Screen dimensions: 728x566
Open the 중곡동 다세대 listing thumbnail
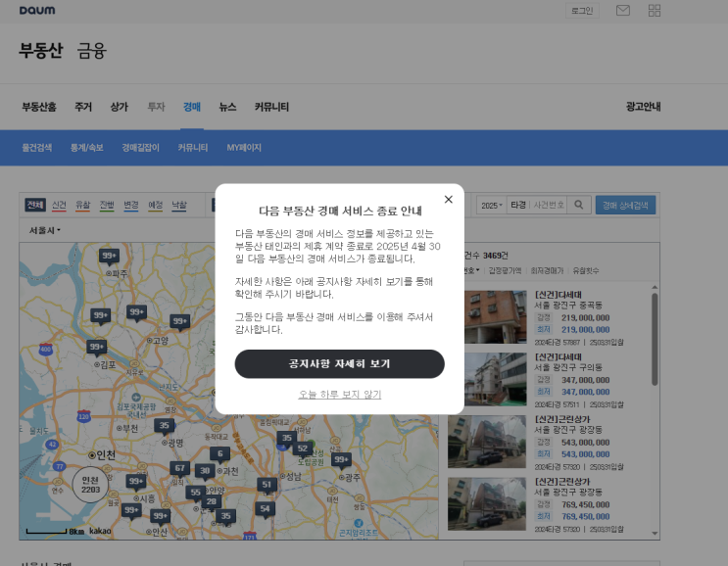pyautogui.click(x=495, y=317)
